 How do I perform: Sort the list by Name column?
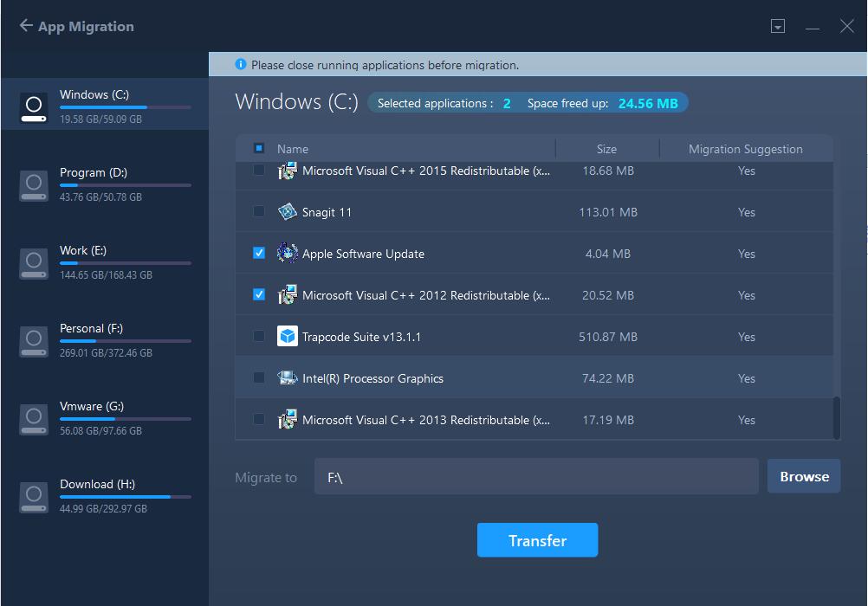tap(293, 149)
